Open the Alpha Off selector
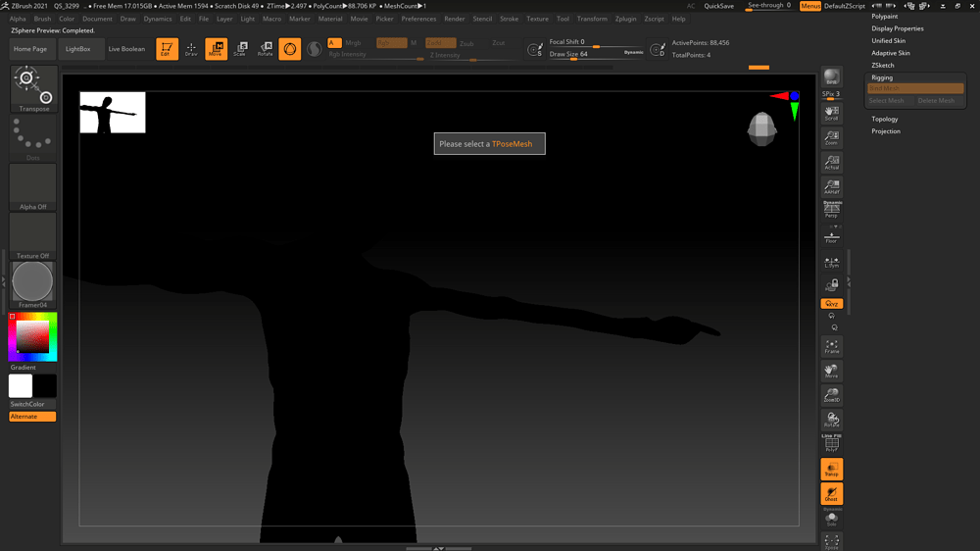 [x=33, y=187]
